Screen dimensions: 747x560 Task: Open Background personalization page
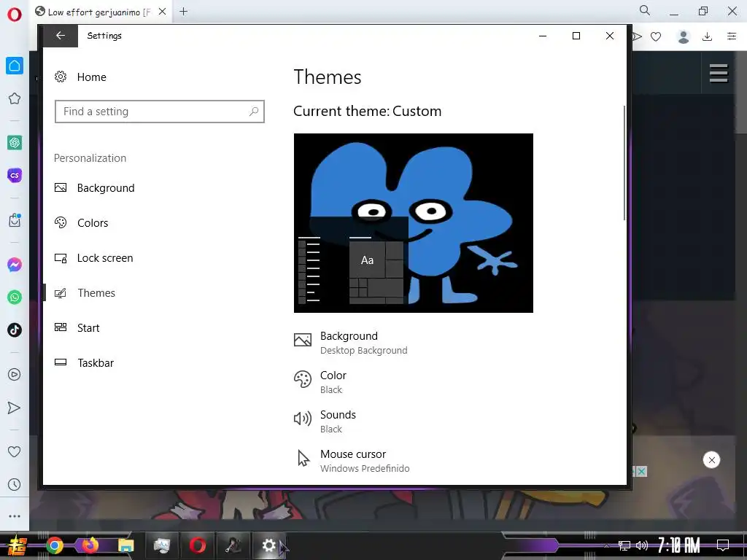coord(94,188)
